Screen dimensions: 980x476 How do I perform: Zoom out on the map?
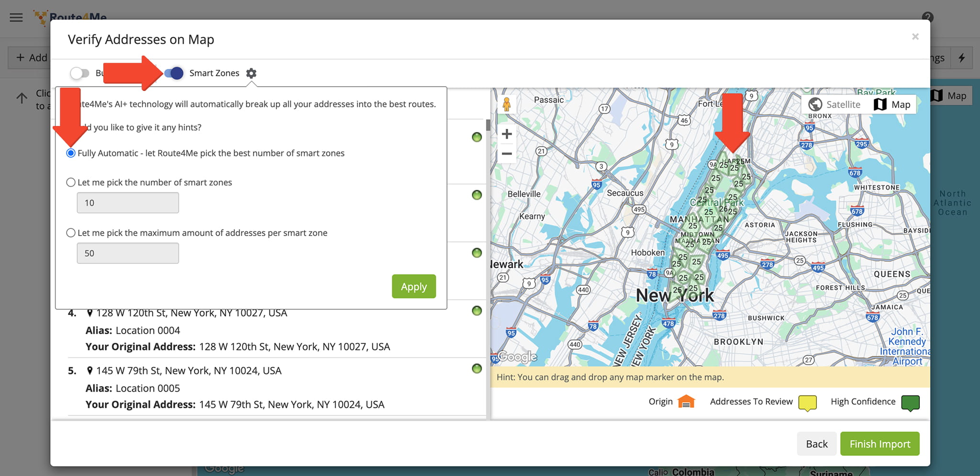tap(507, 154)
